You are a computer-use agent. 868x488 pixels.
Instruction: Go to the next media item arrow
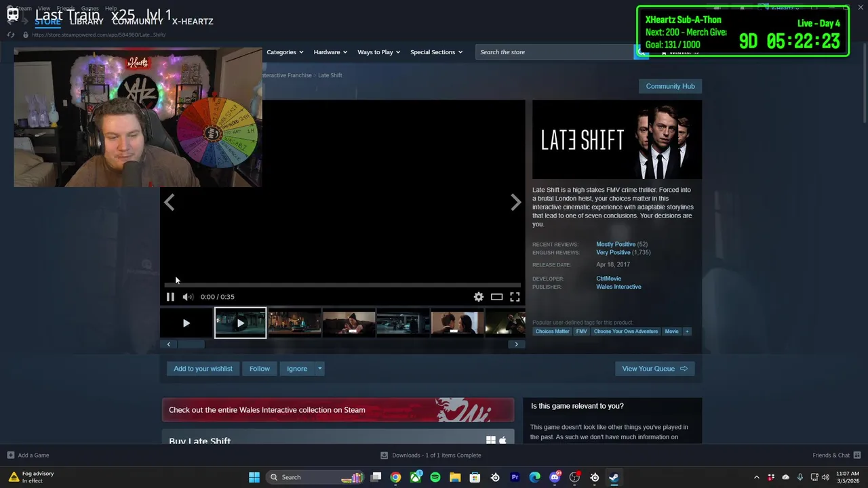(516, 202)
